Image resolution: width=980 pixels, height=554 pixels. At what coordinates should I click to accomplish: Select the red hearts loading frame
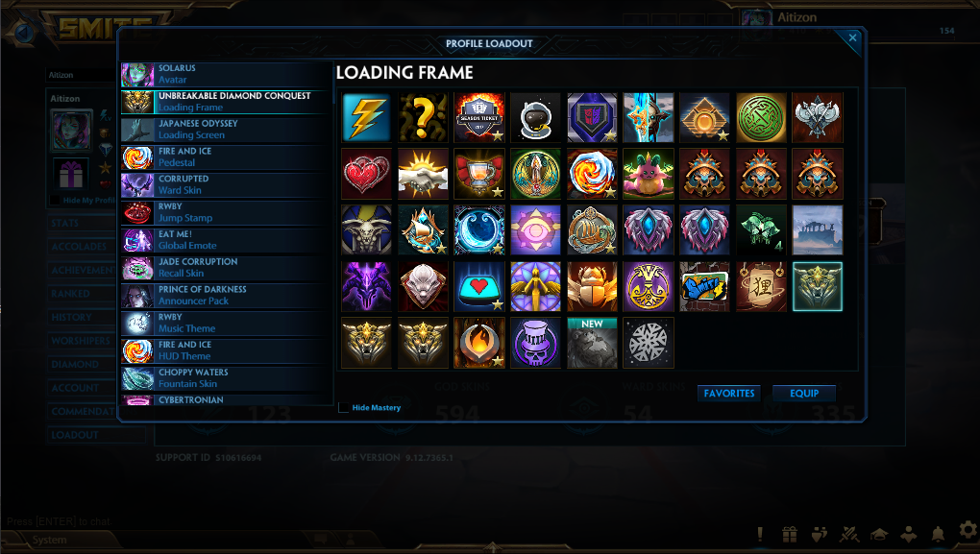(x=366, y=174)
